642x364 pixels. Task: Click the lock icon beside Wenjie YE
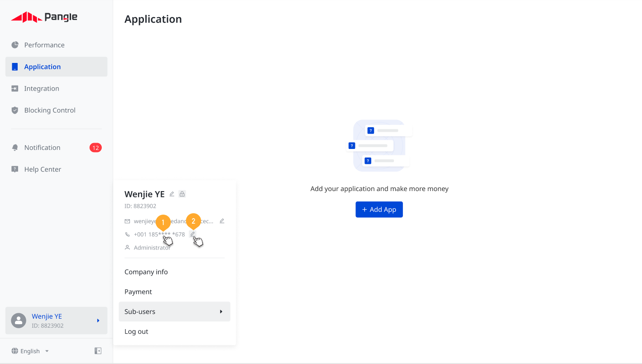[x=182, y=194]
